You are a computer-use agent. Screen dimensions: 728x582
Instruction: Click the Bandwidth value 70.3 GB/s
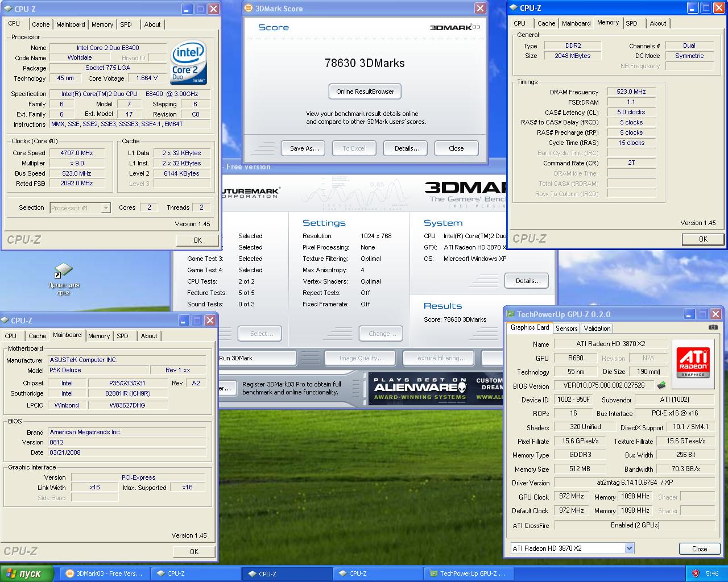coord(686,469)
